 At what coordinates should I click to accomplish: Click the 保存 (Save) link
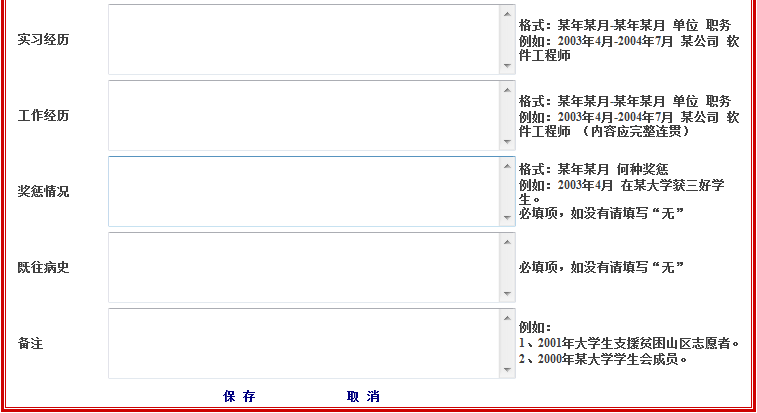click(x=239, y=397)
